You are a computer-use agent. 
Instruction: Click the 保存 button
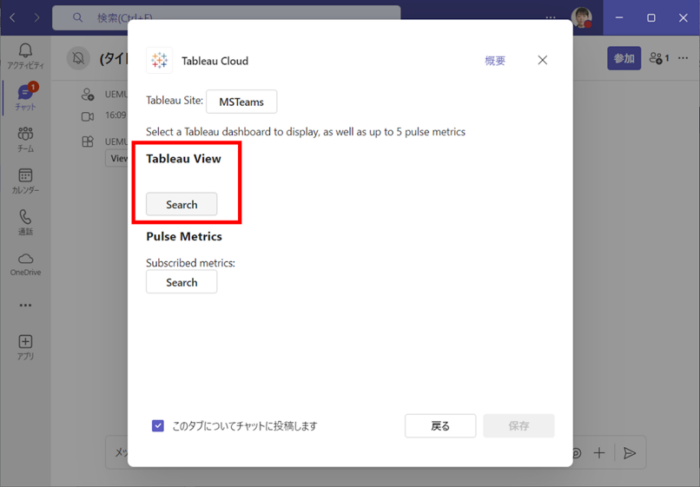[x=519, y=426]
